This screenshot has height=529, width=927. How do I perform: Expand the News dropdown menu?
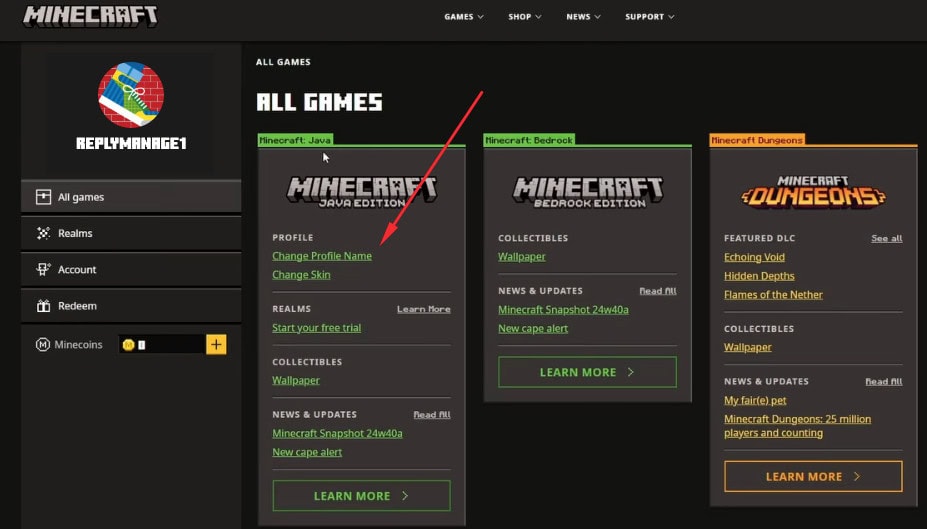coord(583,17)
